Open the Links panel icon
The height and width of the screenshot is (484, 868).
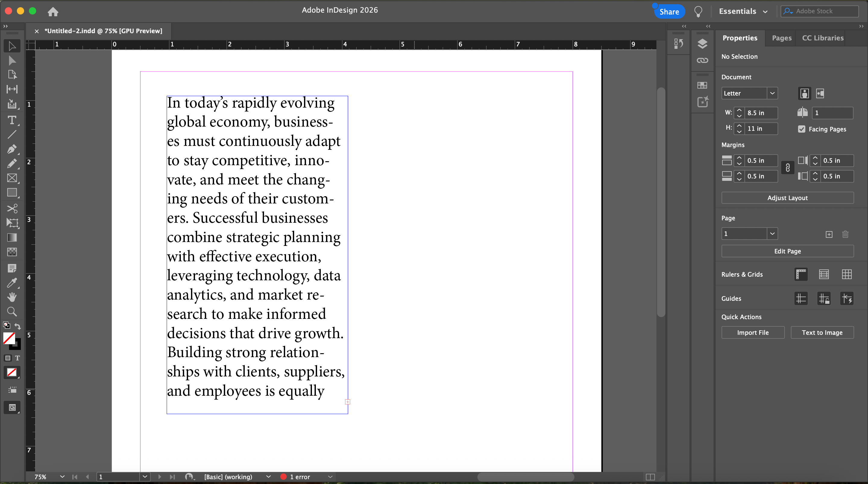click(702, 60)
